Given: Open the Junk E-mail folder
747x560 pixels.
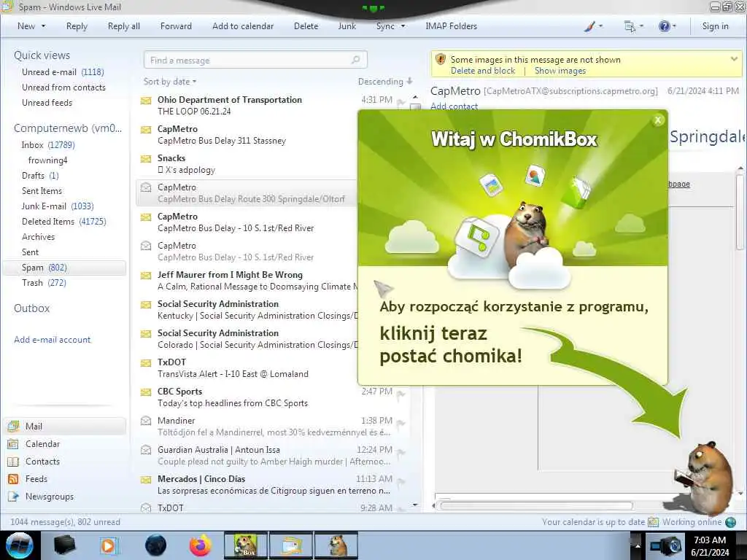Looking at the screenshot, I should click(58, 206).
